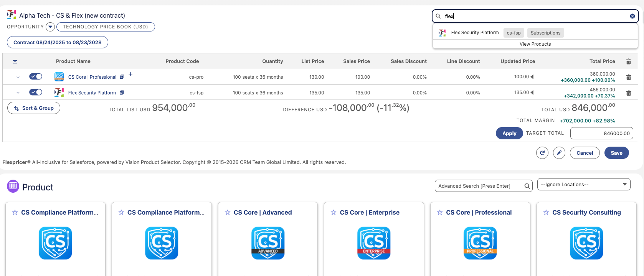Click the plus icon beside CS Core Professional
Screen dimensions: 644x276
(130, 74)
